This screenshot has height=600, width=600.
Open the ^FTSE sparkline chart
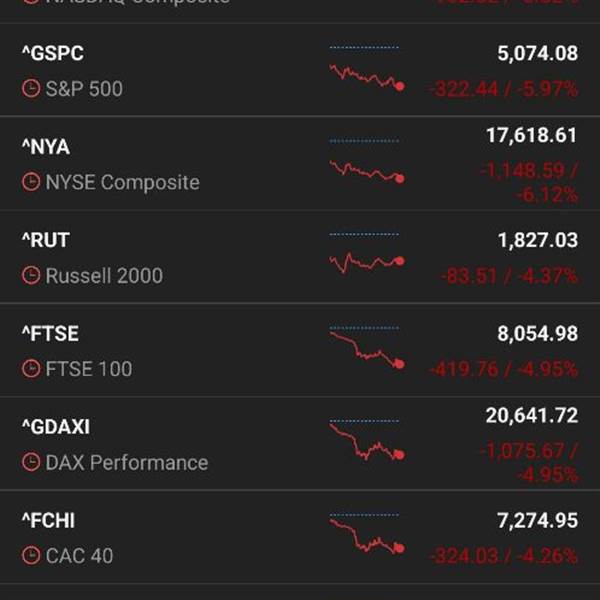pos(367,348)
